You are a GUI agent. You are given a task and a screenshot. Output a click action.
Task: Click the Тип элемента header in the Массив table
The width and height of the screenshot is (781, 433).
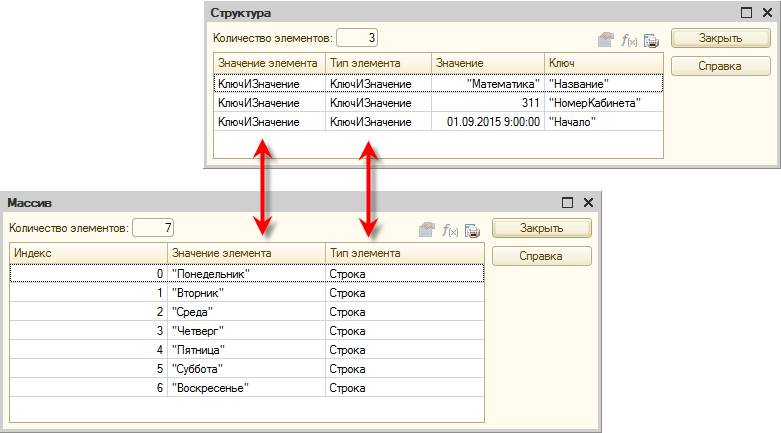pyautogui.click(x=404, y=253)
